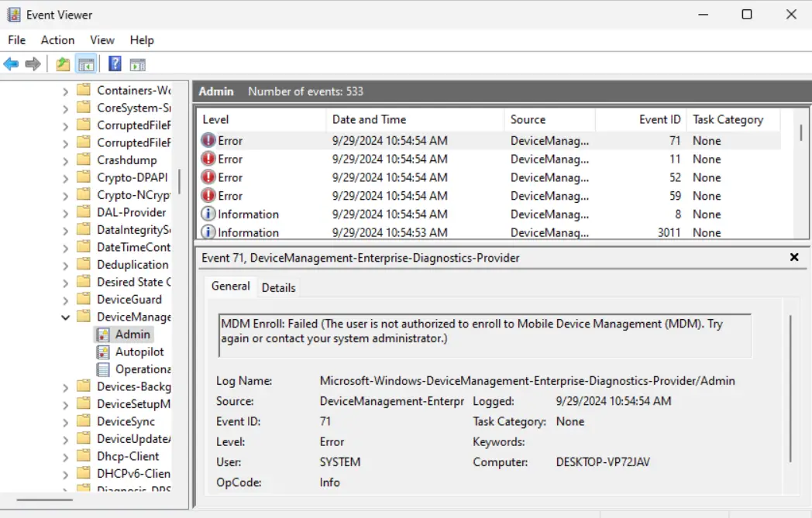Open the Action menu
Viewport: 812px width, 518px height.
click(x=57, y=40)
